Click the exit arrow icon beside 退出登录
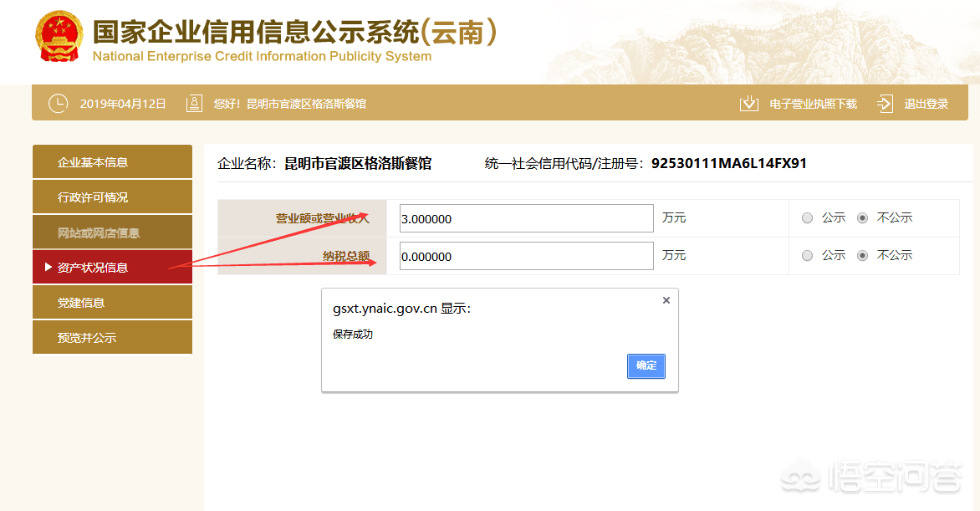 (x=884, y=103)
